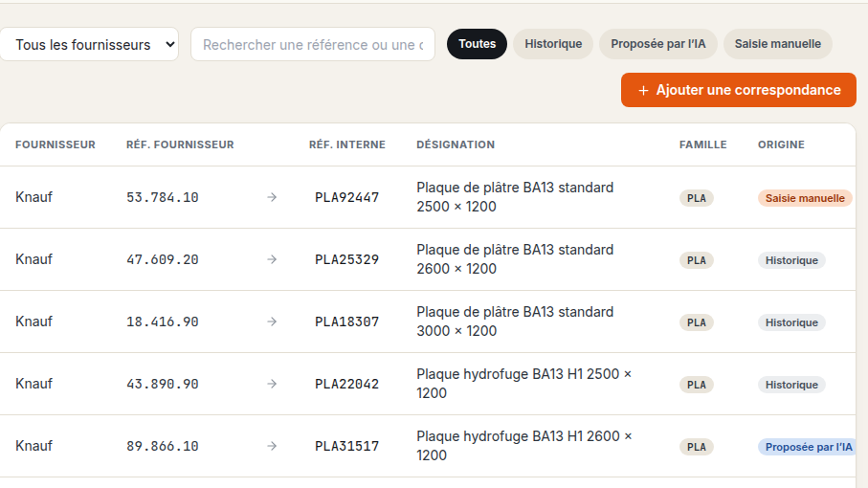Image resolution: width=868 pixels, height=488 pixels.
Task: Click Knauf in the 18.416.90 row
Action: coord(33,322)
